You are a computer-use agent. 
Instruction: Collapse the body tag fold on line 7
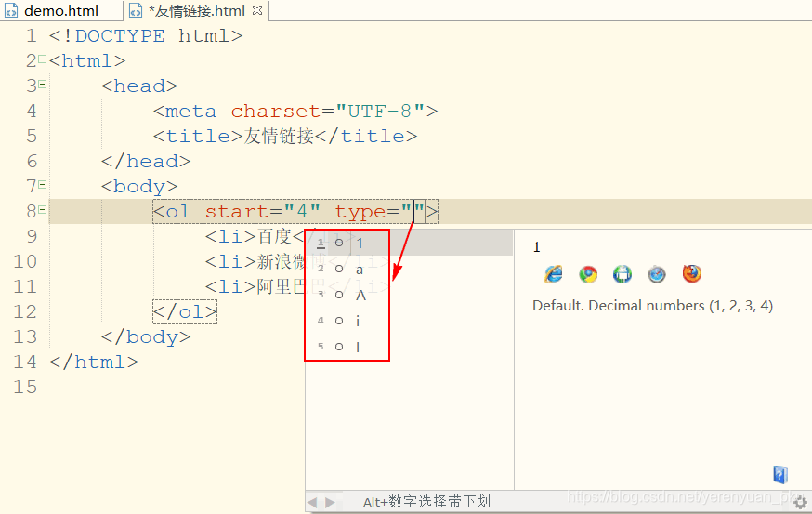pos(43,184)
